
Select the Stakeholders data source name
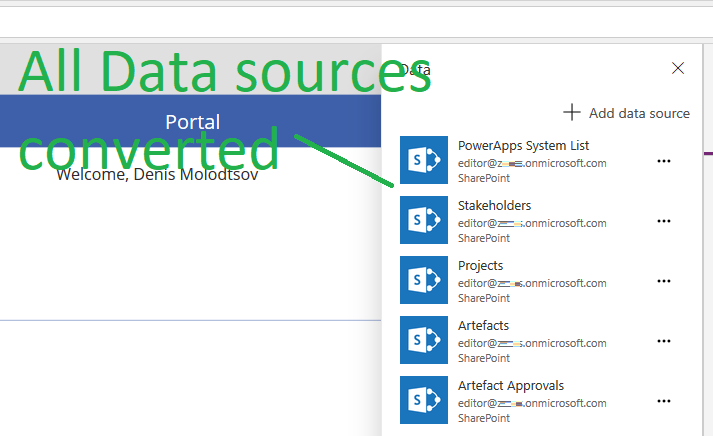[494, 205]
